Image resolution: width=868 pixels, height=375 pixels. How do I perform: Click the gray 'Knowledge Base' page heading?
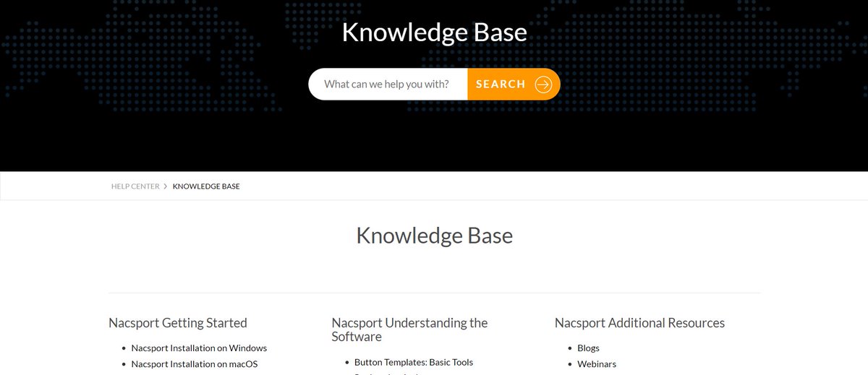[434, 236]
